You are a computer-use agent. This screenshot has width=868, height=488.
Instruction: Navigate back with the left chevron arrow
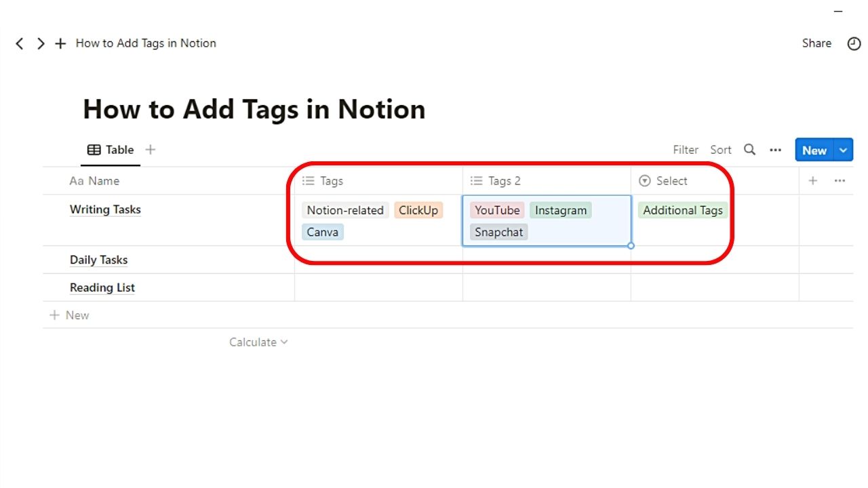(x=19, y=43)
